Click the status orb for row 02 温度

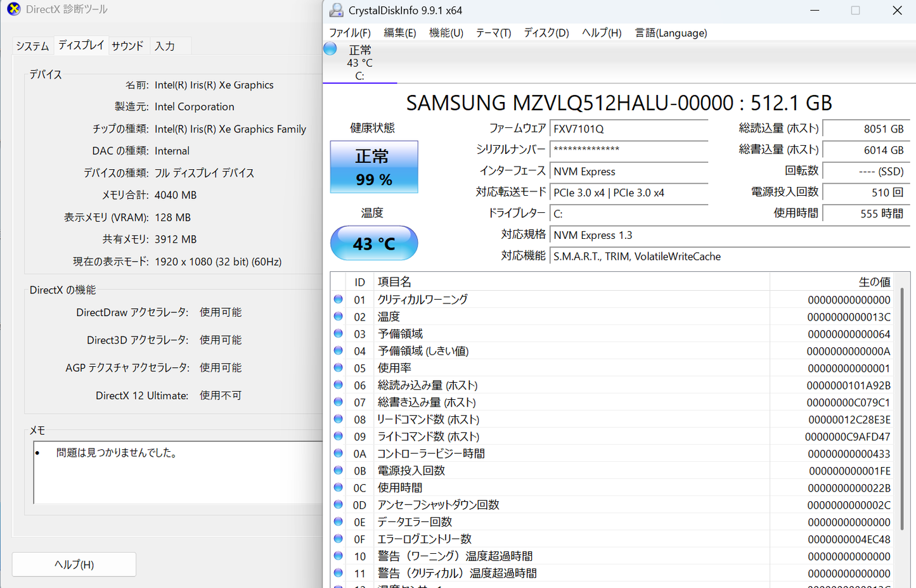[339, 316]
